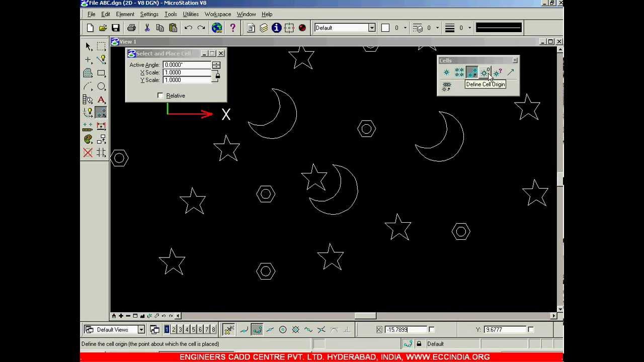This screenshot has width=644, height=362.
Task: Click the X Scale input field
Action: click(x=187, y=72)
